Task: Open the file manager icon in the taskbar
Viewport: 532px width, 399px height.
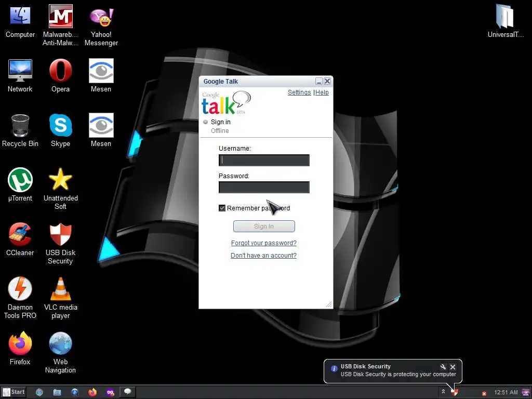Action: tap(57, 392)
